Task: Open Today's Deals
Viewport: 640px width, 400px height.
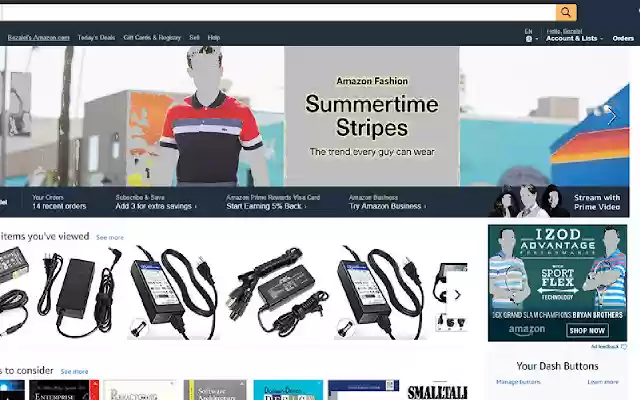Action: click(96, 38)
